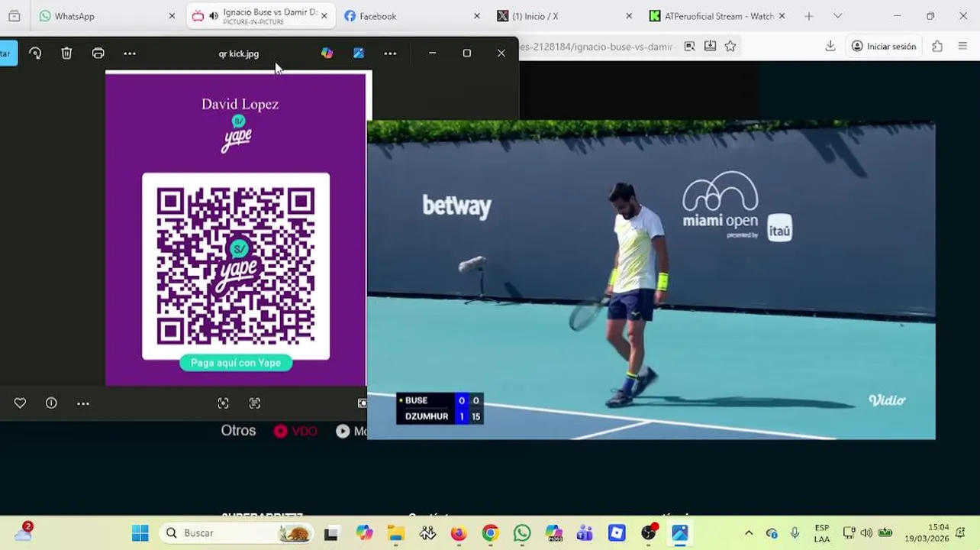Mute audio on the Ignacio Buse tab
Viewport: 980px width, 550px height.
tap(214, 16)
